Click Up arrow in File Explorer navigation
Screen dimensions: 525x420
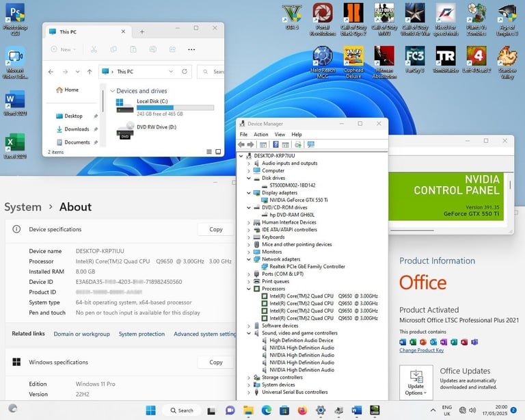click(90, 72)
